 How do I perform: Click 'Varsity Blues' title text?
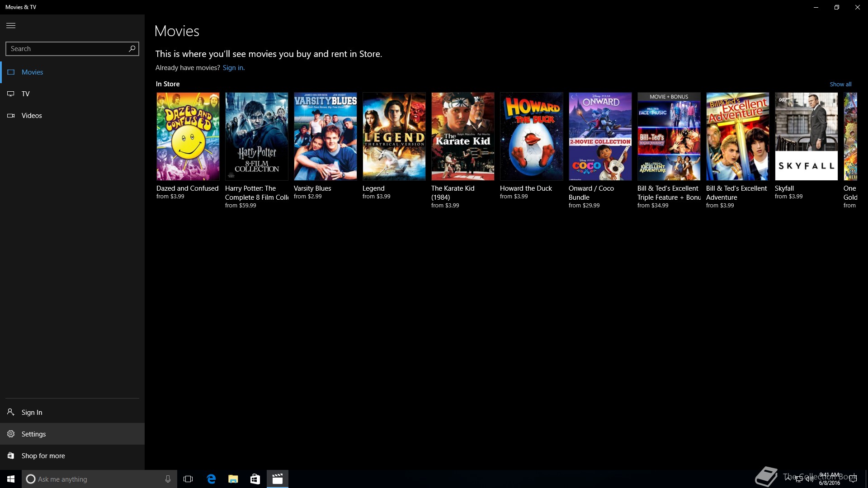point(312,188)
